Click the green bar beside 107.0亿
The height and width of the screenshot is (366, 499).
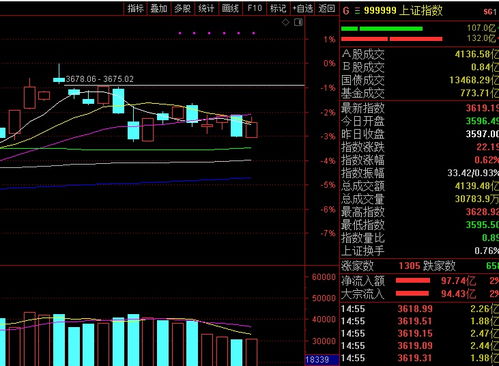pyautogui.click(x=382, y=29)
